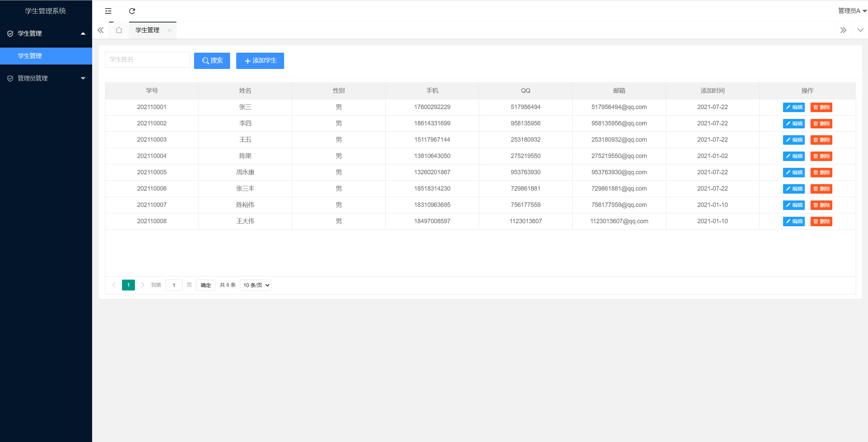Delete student 王大伟 record
The width and height of the screenshot is (868, 442).
821,221
